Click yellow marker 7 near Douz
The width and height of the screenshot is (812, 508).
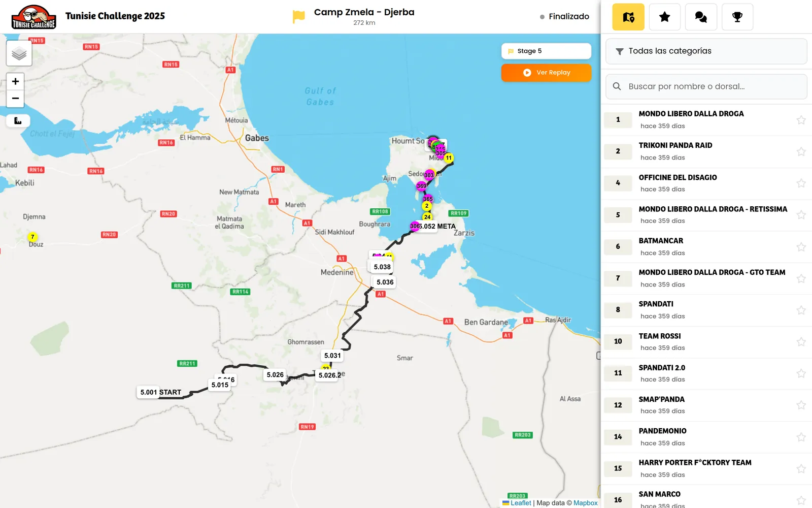pyautogui.click(x=32, y=237)
